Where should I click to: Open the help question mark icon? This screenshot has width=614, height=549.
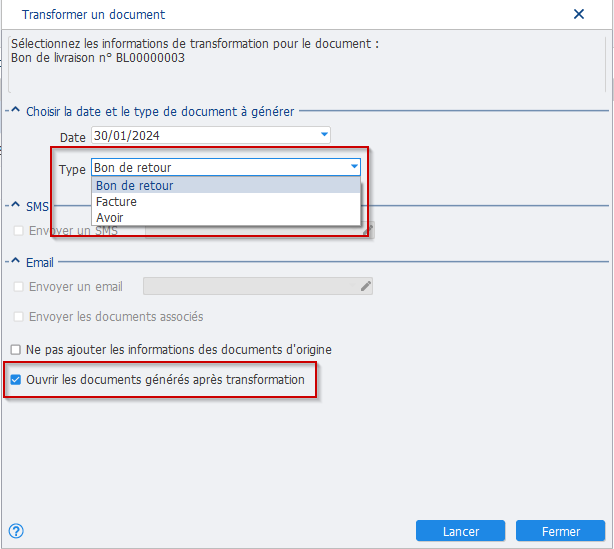point(16,531)
